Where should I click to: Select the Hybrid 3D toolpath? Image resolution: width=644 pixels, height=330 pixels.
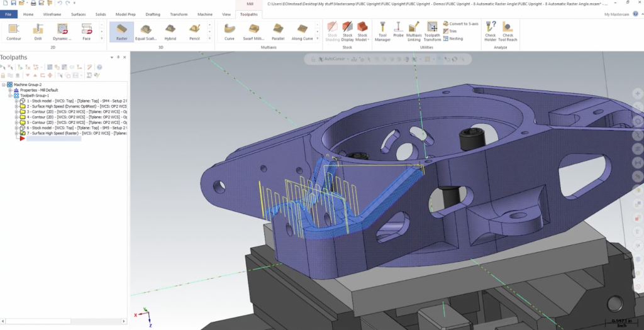(x=170, y=32)
